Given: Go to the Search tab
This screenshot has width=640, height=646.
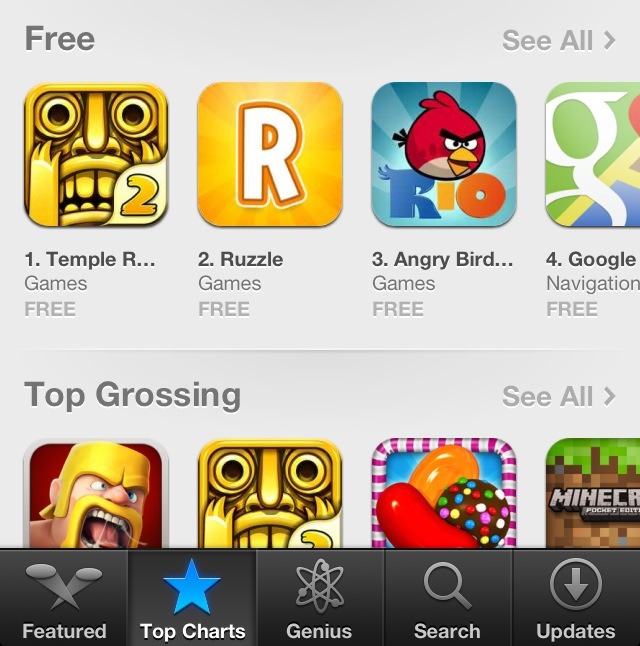Looking at the screenshot, I should coord(448,598).
